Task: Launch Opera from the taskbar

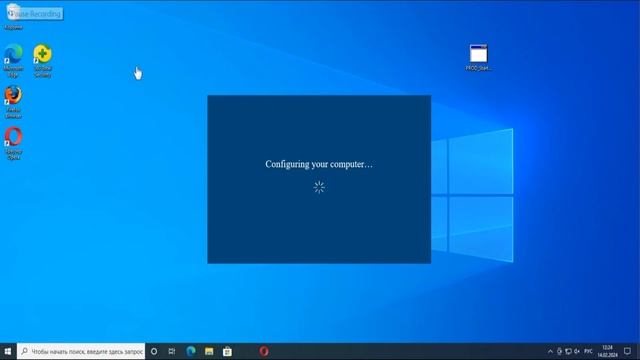Action: point(264,351)
